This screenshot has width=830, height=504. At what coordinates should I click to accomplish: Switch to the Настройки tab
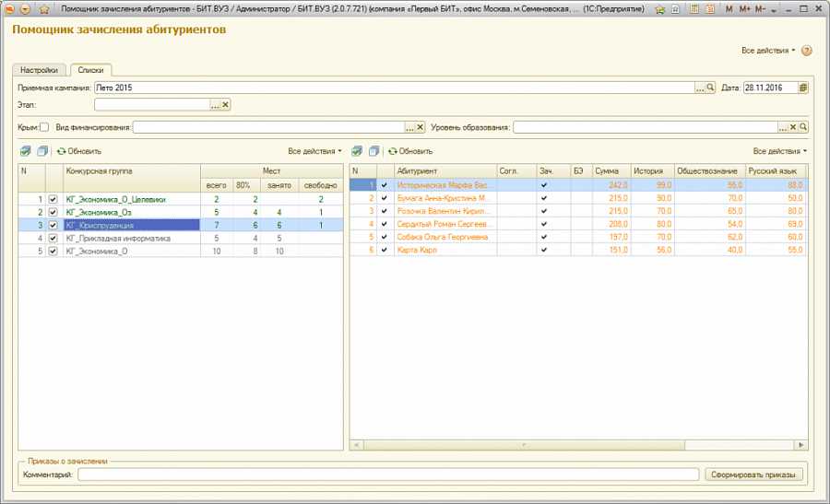pos(39,70)
